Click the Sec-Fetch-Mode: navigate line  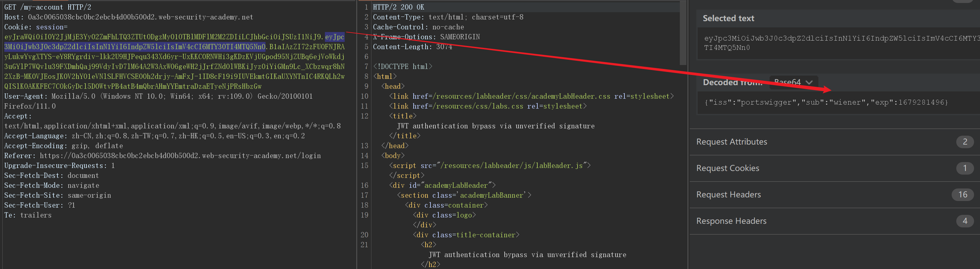click(x=51, y=185)
